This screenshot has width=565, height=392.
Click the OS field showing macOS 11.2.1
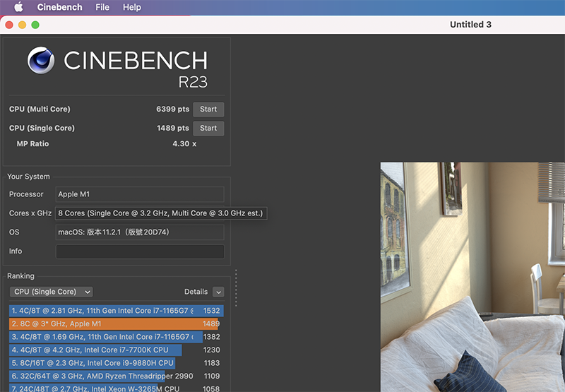[140, 232]
